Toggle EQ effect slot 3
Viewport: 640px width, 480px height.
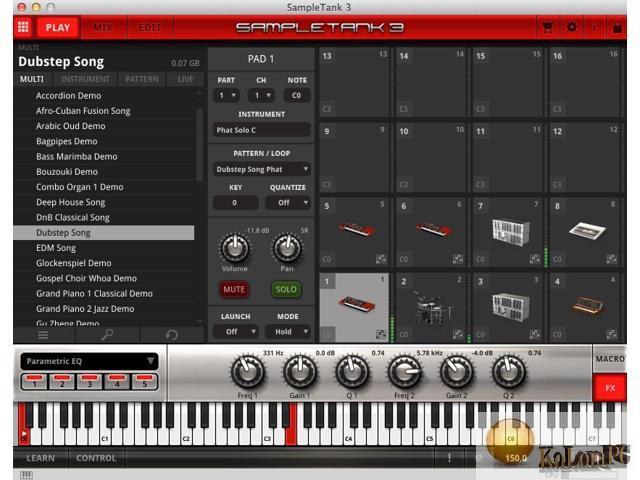89,381
